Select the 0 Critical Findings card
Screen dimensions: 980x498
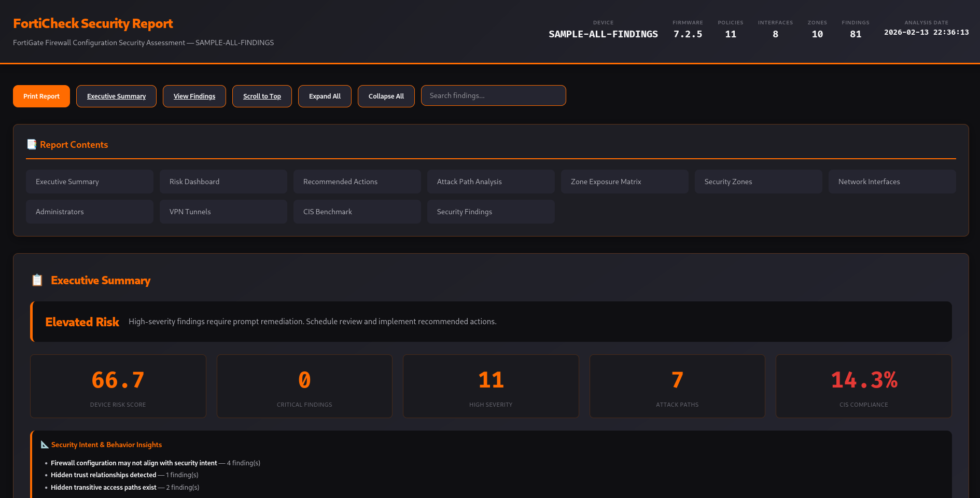(304, 386)
